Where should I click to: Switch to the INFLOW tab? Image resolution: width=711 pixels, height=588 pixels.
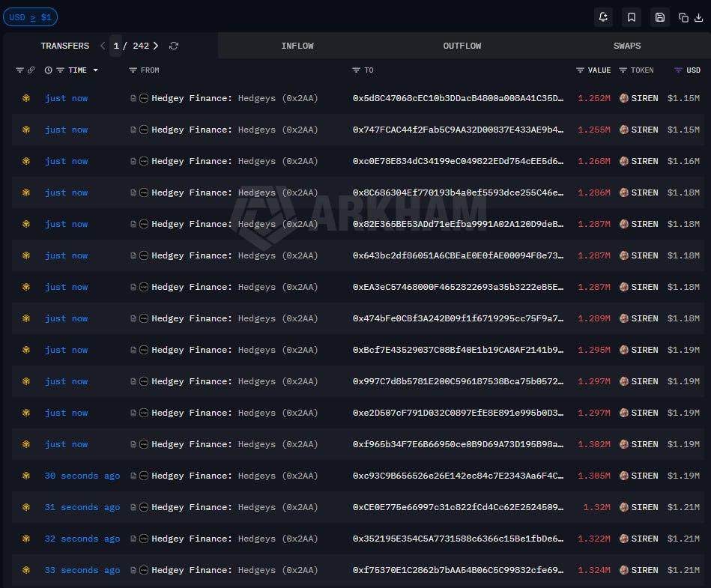point(297,45)
